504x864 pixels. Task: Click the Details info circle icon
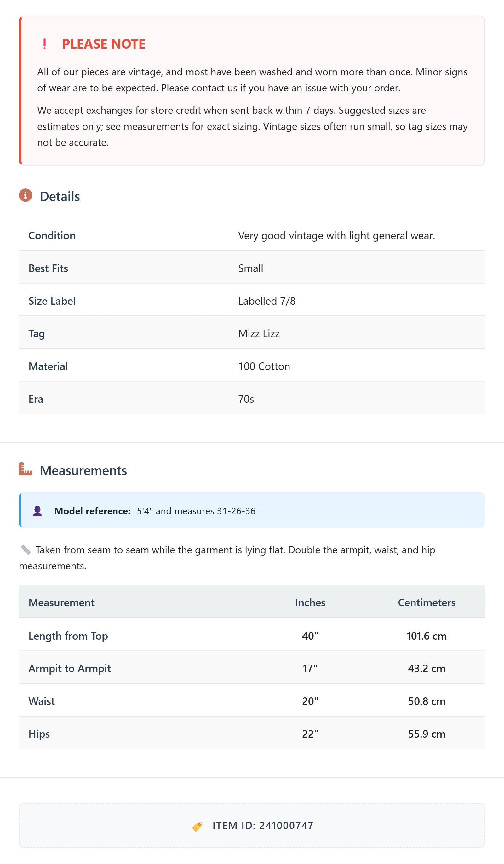[26, 195]
